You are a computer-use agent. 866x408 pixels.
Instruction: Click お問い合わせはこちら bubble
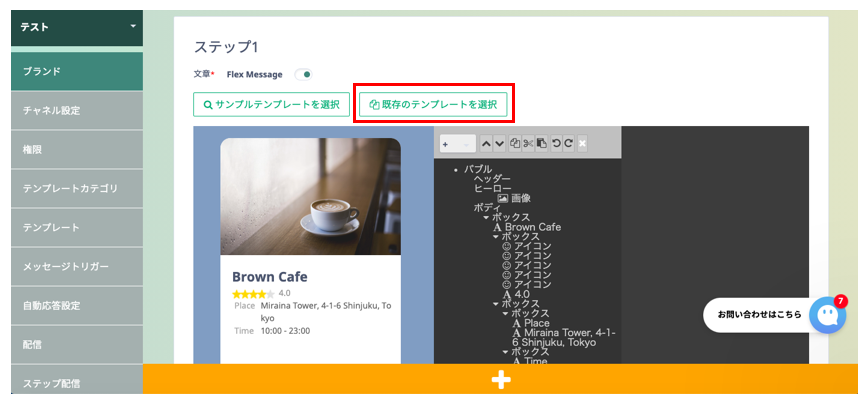759,315
